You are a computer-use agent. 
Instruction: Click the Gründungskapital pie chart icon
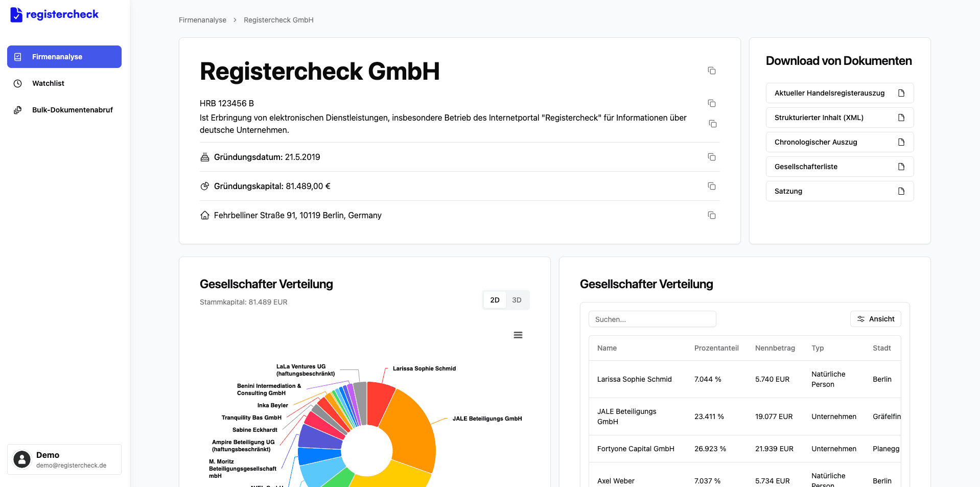[205, 186]
